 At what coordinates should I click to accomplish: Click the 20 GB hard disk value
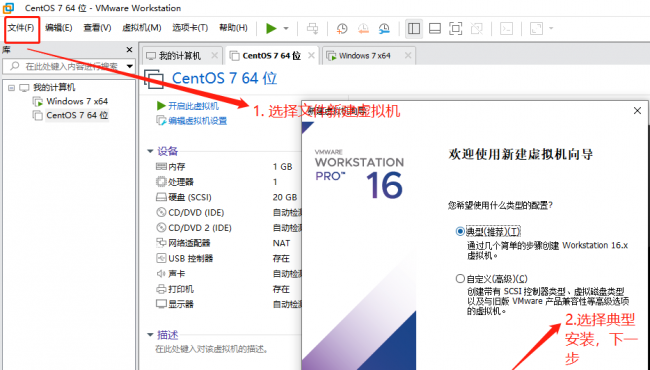pyautogui.click(x=285, y=197)
